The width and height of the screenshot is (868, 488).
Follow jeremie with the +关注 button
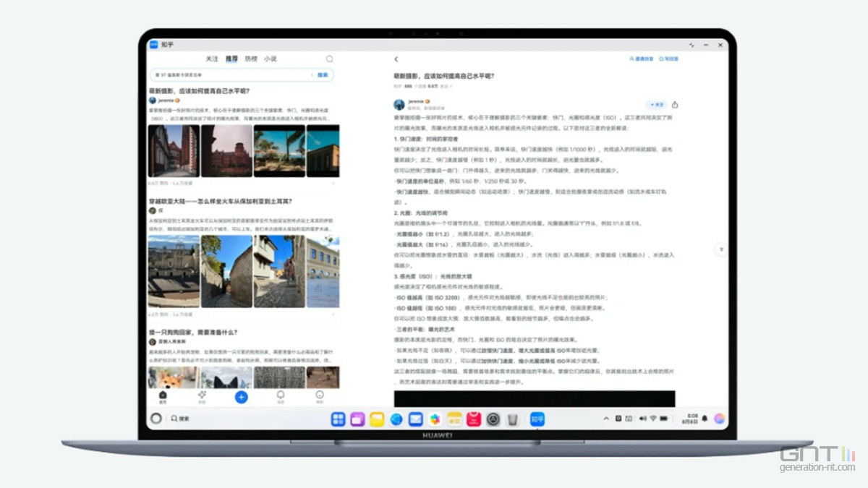(657, 104)
